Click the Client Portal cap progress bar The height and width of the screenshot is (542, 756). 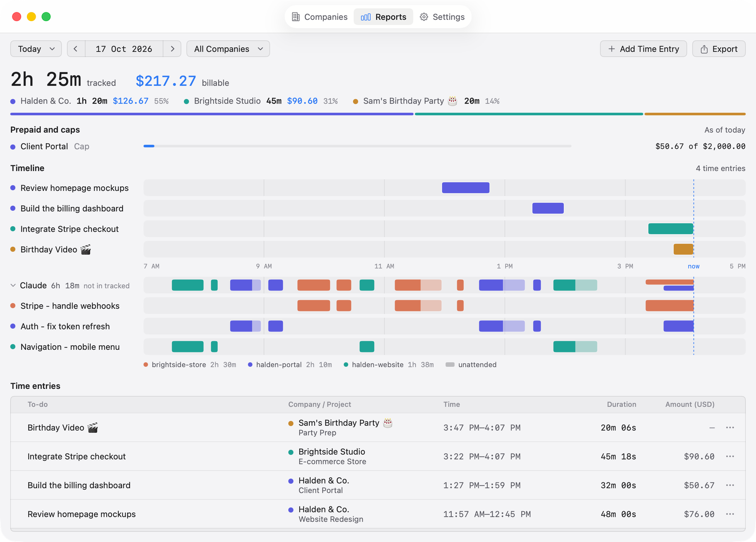357,146
